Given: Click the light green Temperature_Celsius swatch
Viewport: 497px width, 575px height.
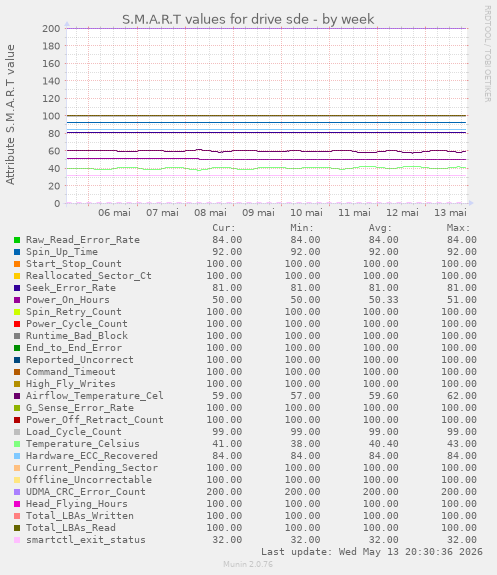Looking at the screenshot, I should [x=17, y=444].
